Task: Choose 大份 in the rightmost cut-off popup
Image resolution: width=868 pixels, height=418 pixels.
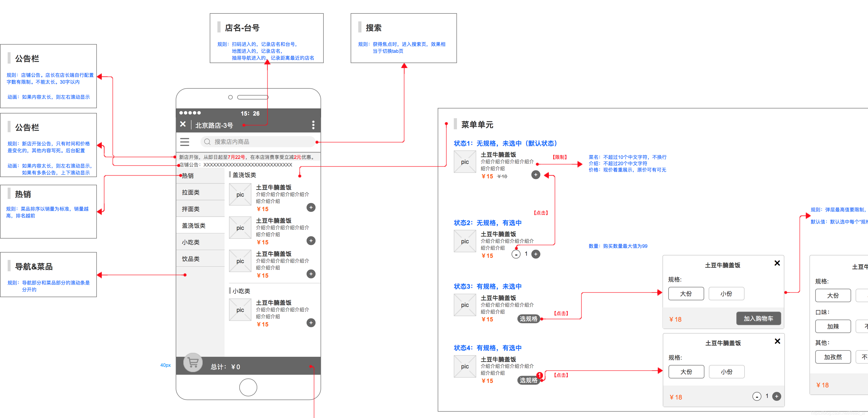Action: pyautogui.click(x=833, y=296)
